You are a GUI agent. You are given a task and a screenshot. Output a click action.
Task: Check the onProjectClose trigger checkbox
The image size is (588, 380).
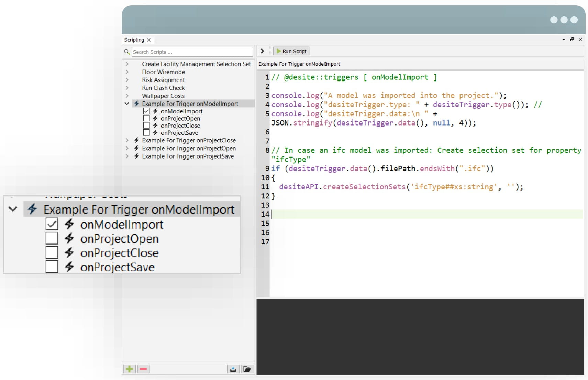(x=146, y=126)
